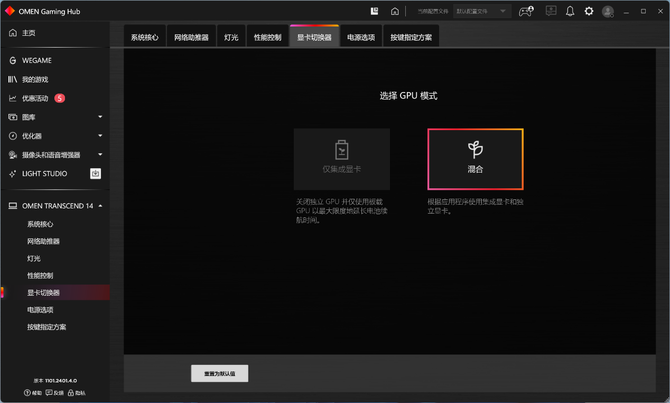Viewport: 670px width, 403px height.
Task: Open the 默认配置文件 profile dropdown
Action: tap(482, 11)
